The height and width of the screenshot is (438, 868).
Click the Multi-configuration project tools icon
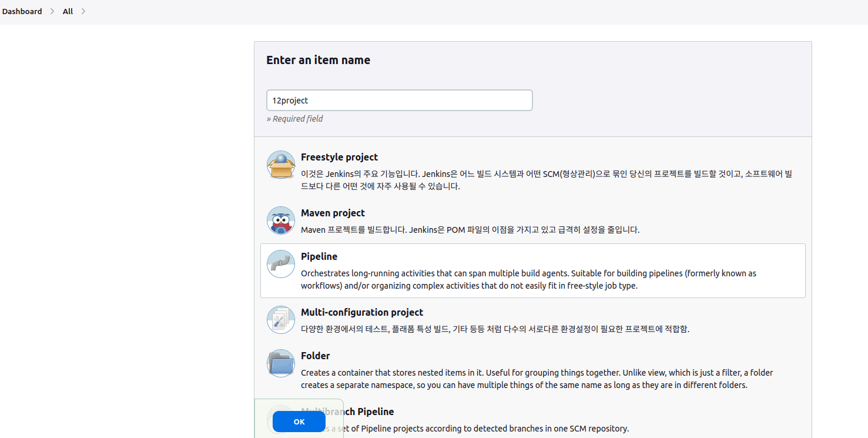281,320
